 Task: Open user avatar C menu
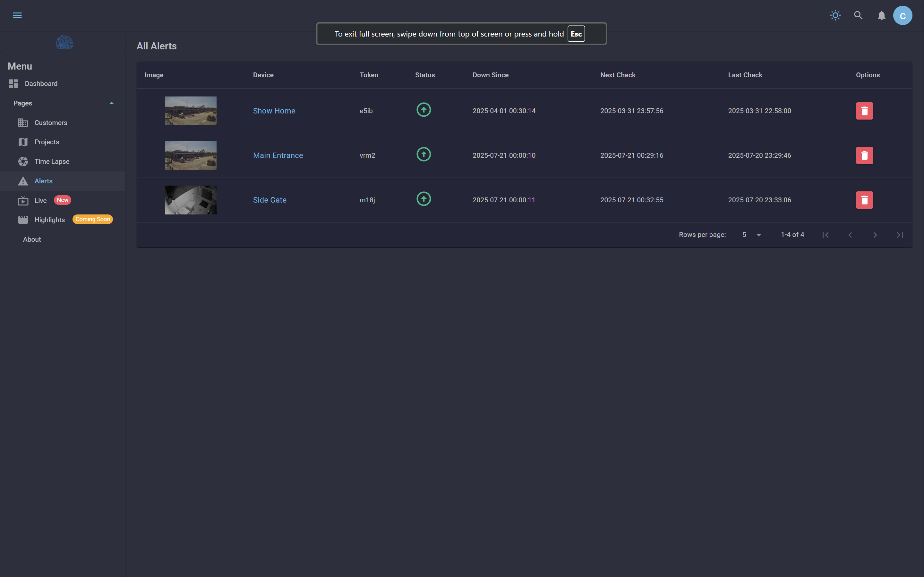click(x=903, y=16)
